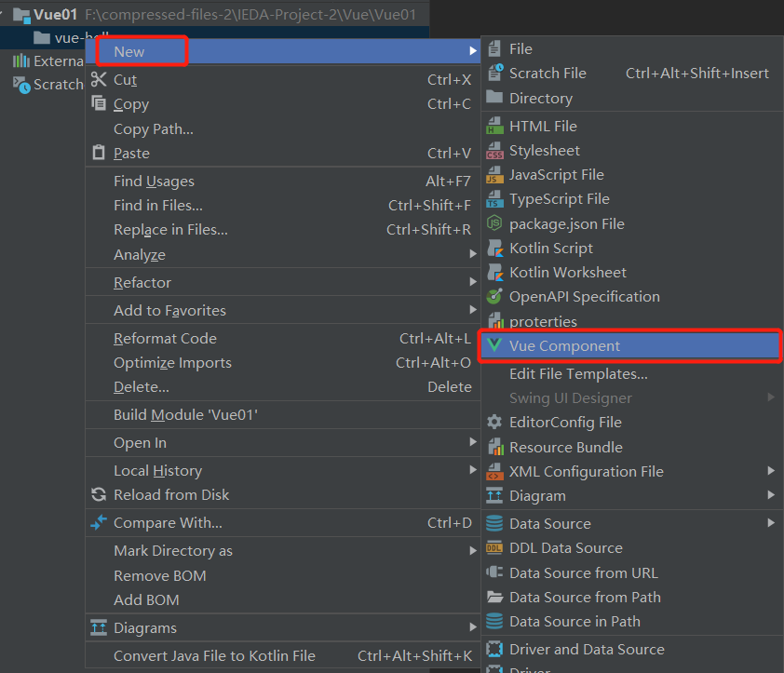Expand the Diagrams submenu arrow
The width and height of the screenshot is (784, 673).
click(473, 627)
